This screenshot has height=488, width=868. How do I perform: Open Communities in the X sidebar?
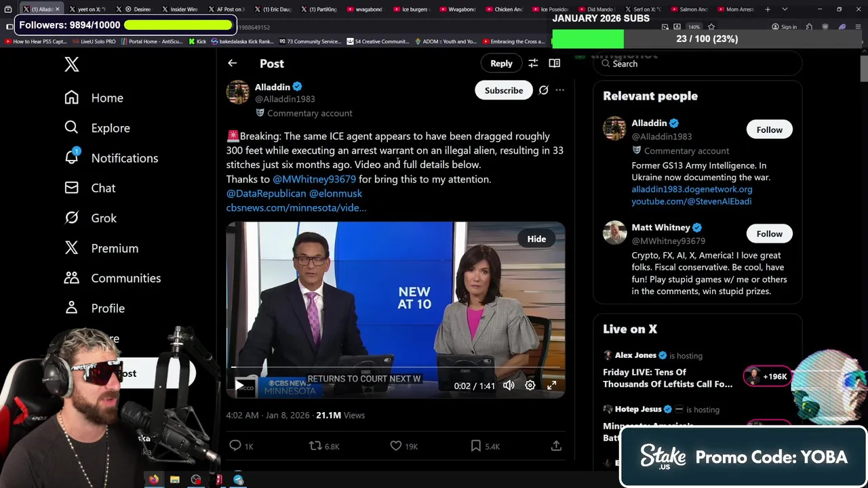pyautogui.click(x=113, y=278)
